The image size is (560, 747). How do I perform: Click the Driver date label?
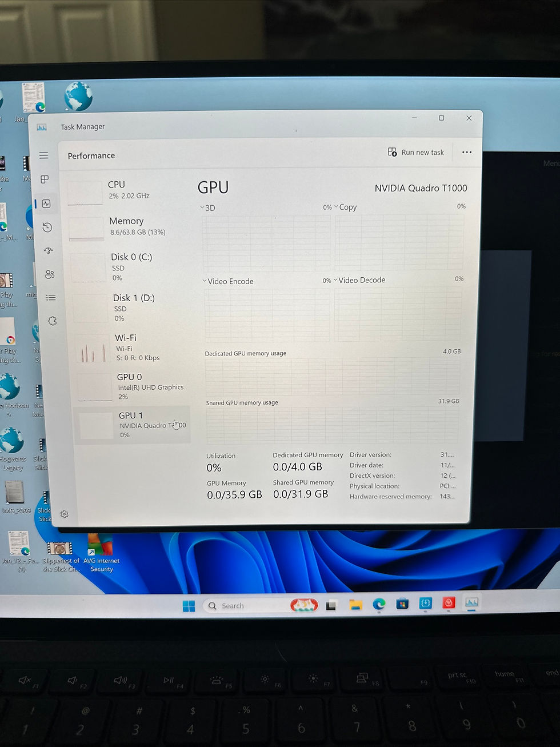coord(366,465)
